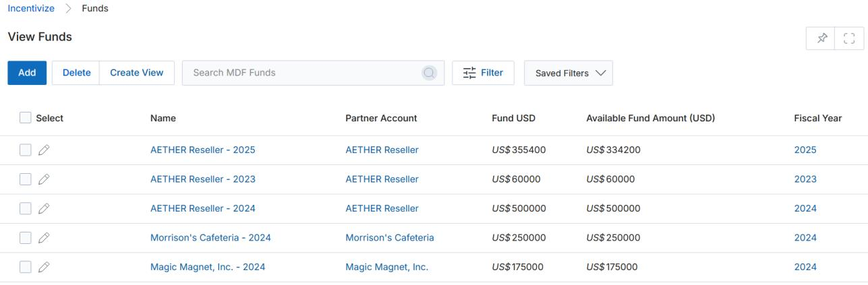Check the box for AETHER Reseller - 2023
The height and width of the screenshot is (285, 868).
[26, 179]
